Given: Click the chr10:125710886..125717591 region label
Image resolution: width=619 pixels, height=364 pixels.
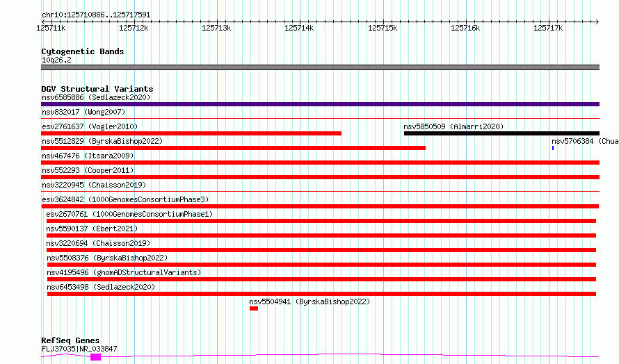Looking at the screenshot, I should coord(96,15).
